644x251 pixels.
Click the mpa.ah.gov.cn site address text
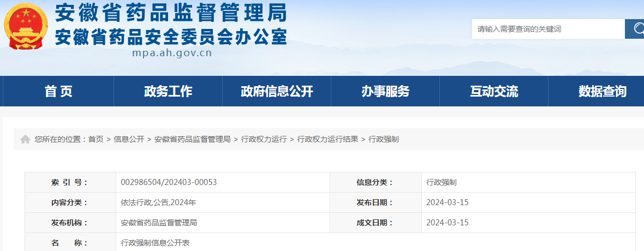[172, 52]
